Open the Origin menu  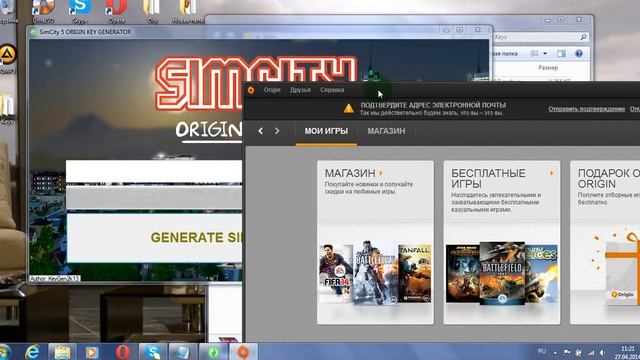click(272, 90)
